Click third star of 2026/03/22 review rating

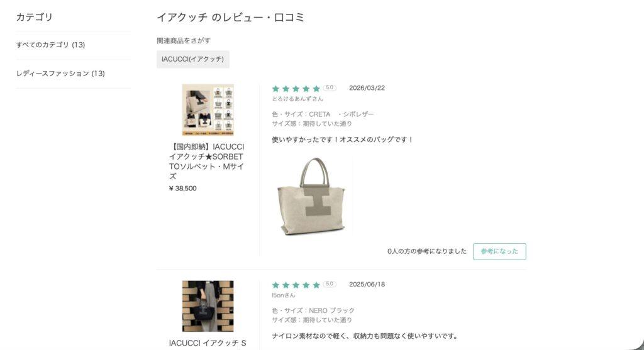click(296, 89)
